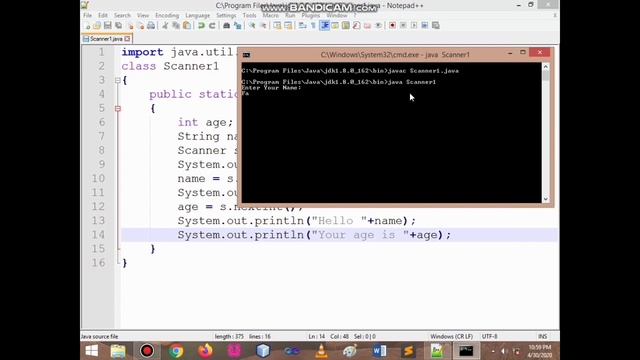Open the Plugins menu

tap(311, 16)
